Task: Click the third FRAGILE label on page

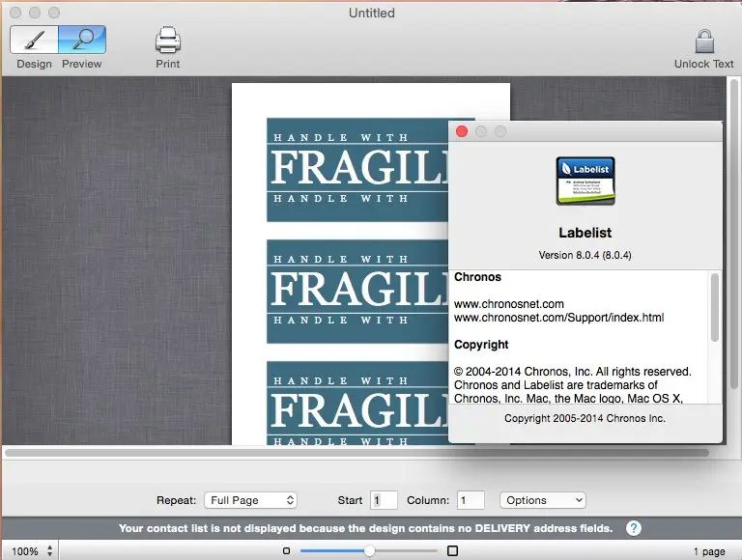Action: point(357,403)
